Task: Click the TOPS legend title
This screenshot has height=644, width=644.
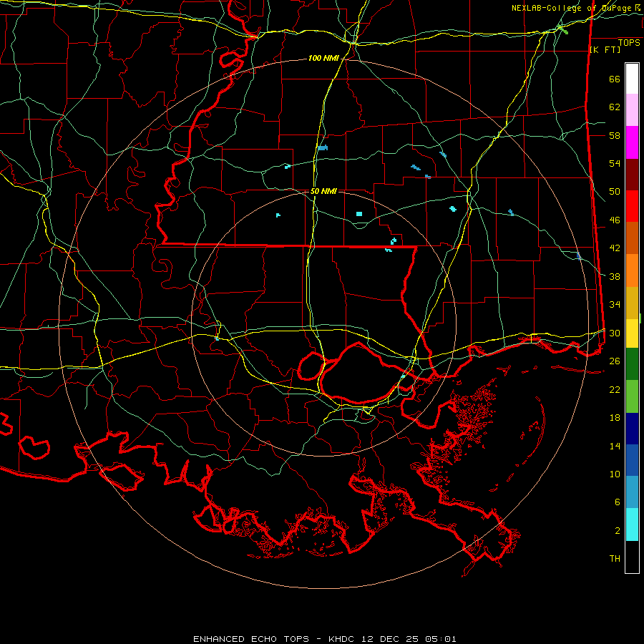Action: coord(629,43)
